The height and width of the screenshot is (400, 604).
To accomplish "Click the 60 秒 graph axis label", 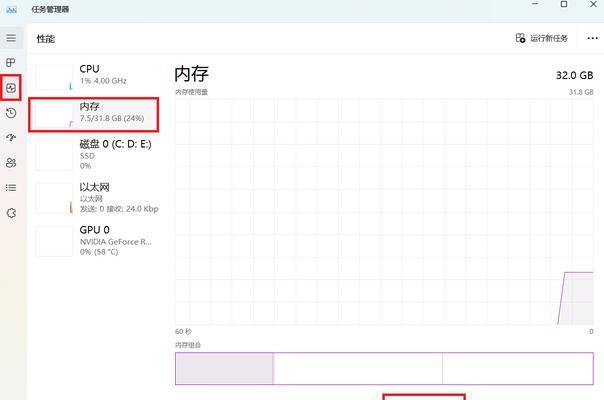I will click(183, 331).
